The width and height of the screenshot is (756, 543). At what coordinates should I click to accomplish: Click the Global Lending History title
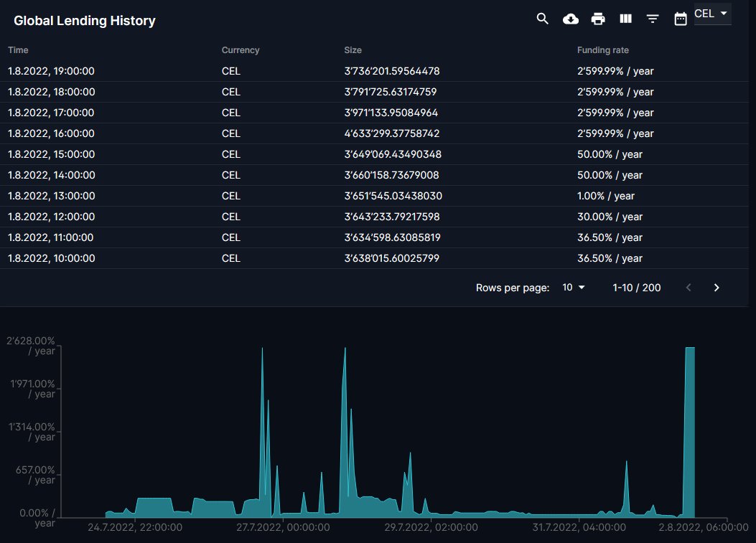tap(85, 21)
